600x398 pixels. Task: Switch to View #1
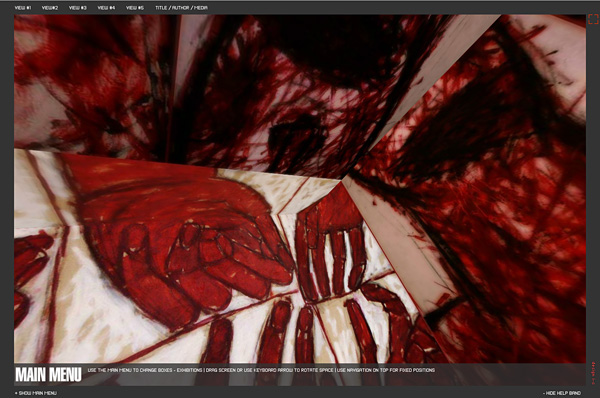[23, 8]
